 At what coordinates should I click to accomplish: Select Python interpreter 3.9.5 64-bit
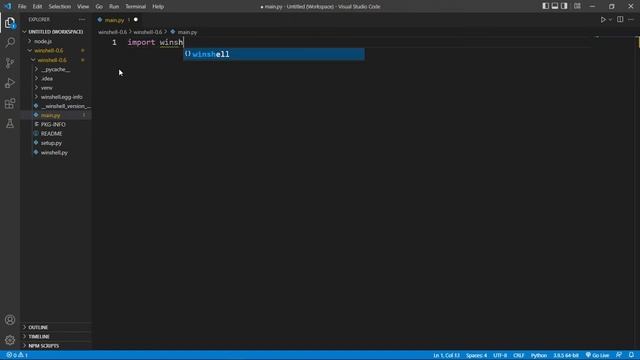pos(566,355)
